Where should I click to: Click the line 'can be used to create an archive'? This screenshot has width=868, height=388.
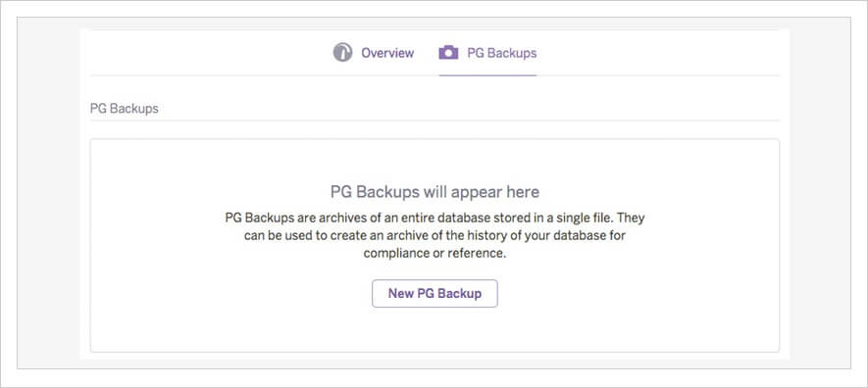[434, 236]
